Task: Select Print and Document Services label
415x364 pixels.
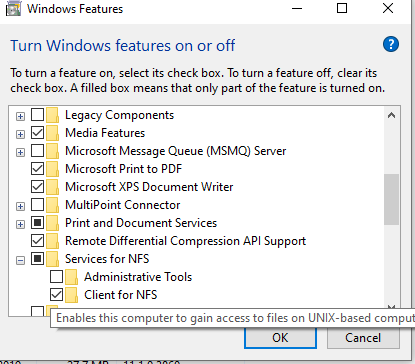Action: 141,223
